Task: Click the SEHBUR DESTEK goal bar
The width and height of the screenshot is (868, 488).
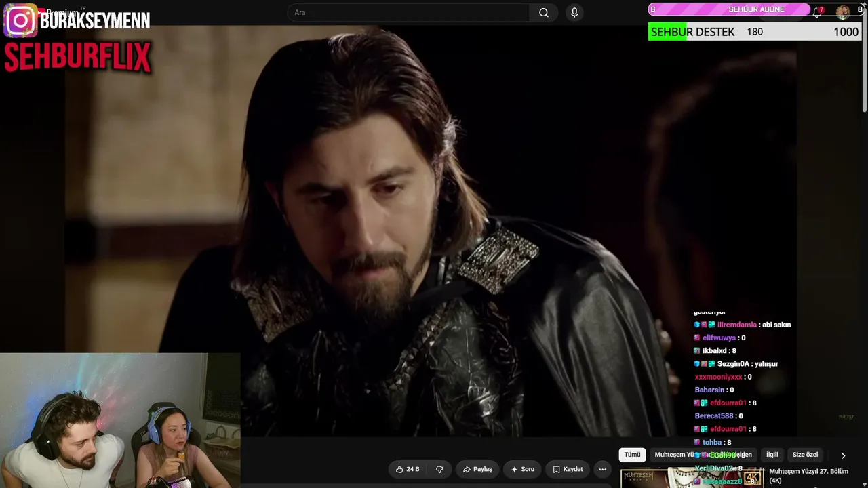Action: pos(755,32)
